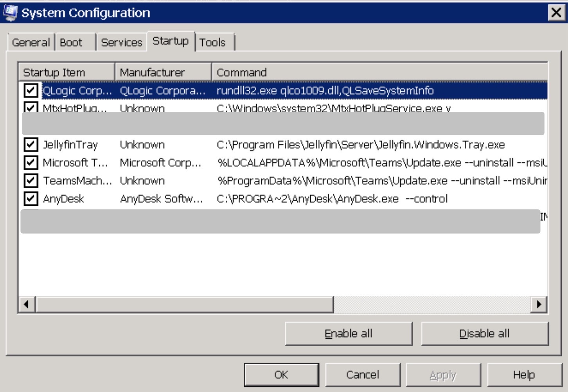Toggle the TeamsMachine startup checkbox
The height and width of the screenshot is (392, 568).
click(x=31, y=181)
